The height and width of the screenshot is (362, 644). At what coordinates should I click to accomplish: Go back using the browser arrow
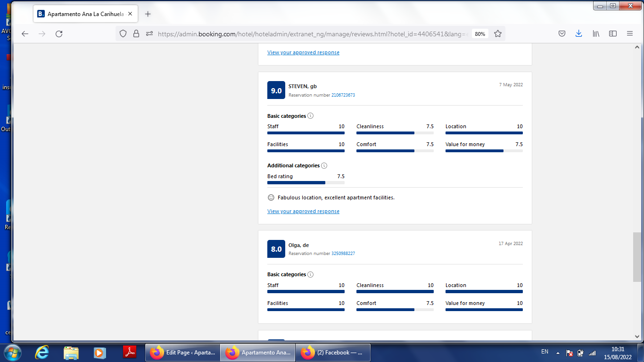click(25, 34)
